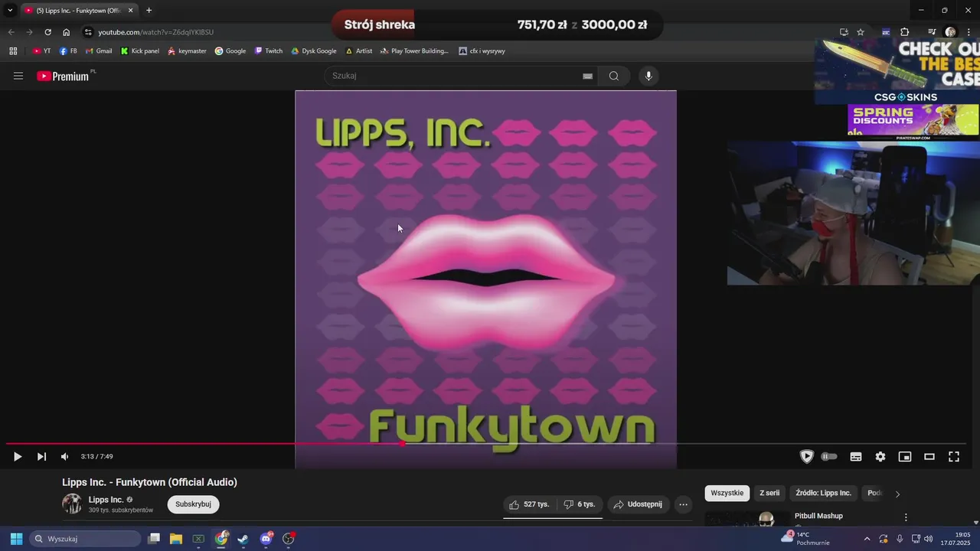
Task: Enable theater mode view
Action: coord(929,457)
